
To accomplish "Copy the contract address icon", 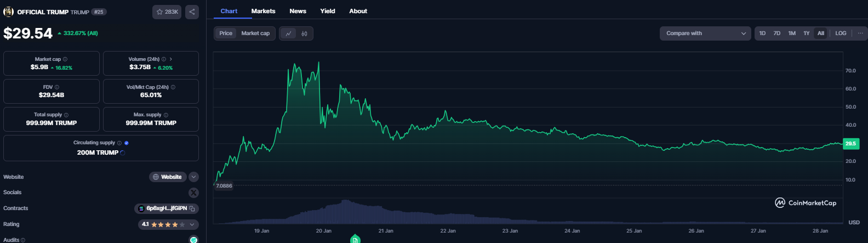I will tap(192, 208).
